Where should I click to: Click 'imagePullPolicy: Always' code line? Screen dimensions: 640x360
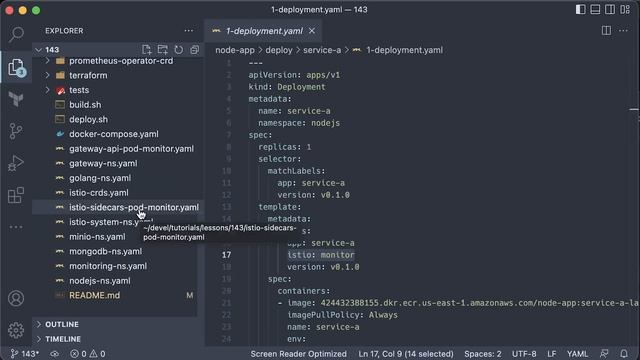342,315
